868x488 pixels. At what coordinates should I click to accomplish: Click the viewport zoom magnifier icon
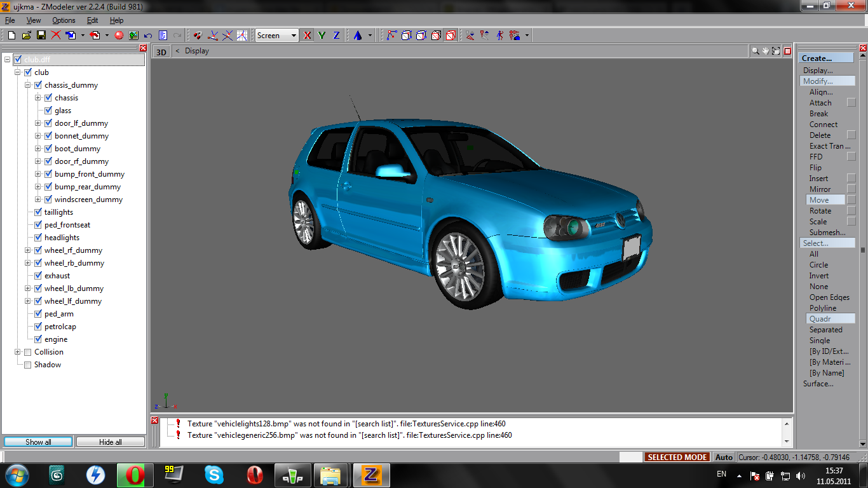pos(756,51)
